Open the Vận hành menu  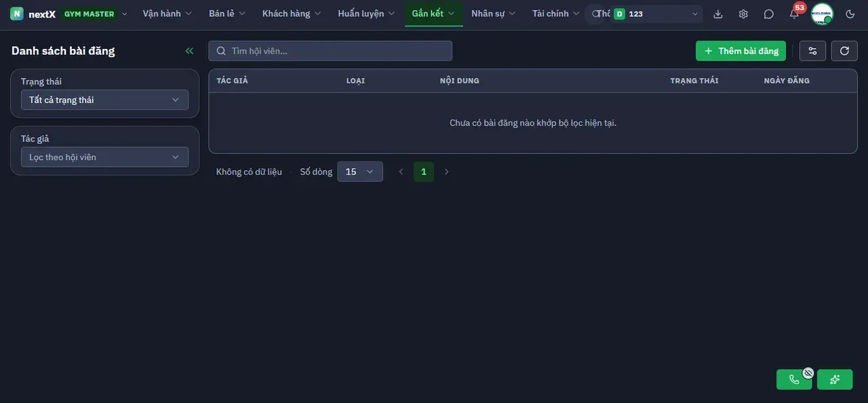(x=167, y=14)
